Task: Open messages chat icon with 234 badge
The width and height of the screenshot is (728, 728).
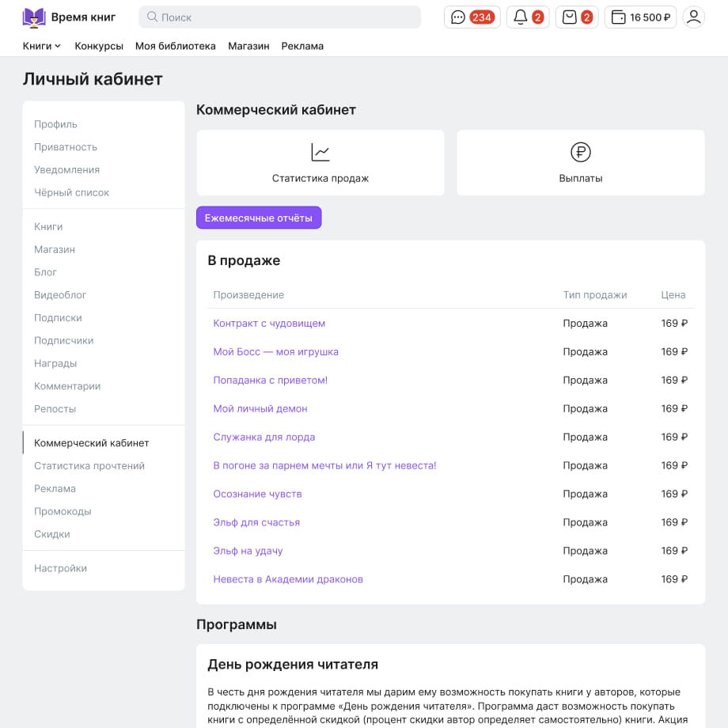Action: (472, 17)
